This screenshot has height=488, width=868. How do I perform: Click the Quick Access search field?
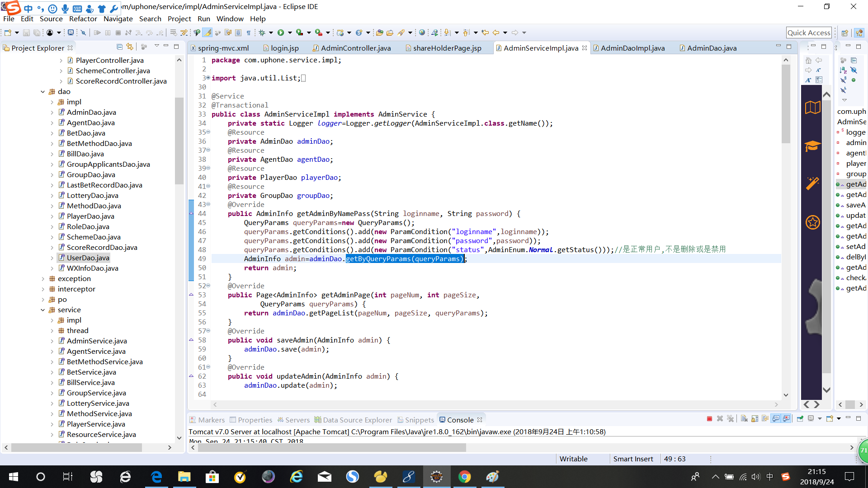[809, 33]
